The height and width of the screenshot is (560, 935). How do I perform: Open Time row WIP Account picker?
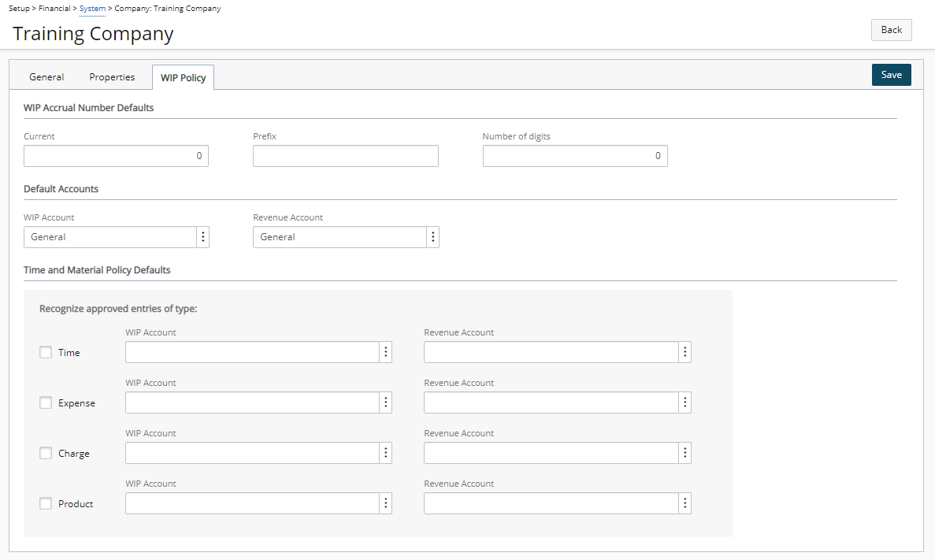386,352
